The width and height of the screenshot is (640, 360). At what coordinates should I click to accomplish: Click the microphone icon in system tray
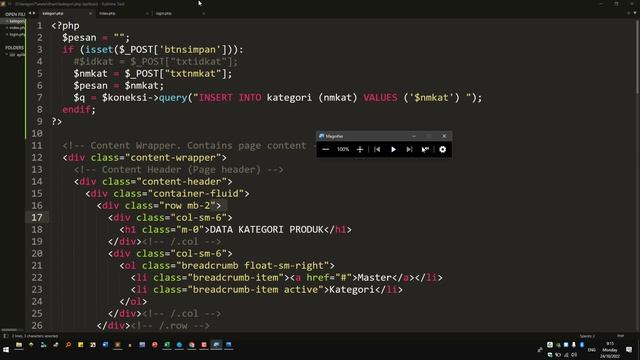[x=574, y=345]
